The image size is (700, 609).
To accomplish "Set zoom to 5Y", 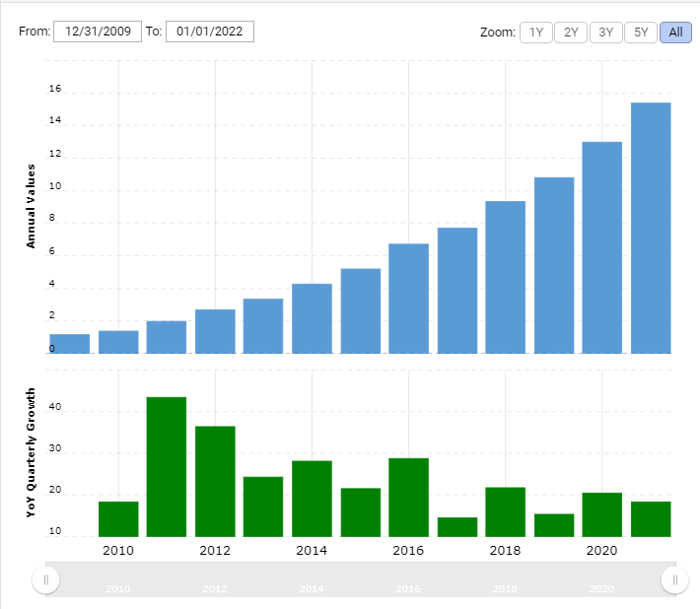I will (x=641, y=33).
